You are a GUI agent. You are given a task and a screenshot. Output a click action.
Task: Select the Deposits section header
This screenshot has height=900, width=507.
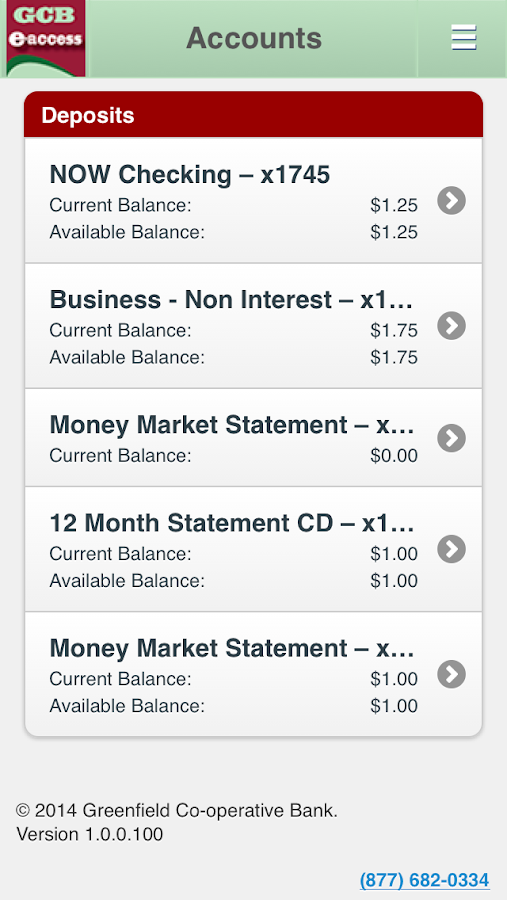[253, 114]
